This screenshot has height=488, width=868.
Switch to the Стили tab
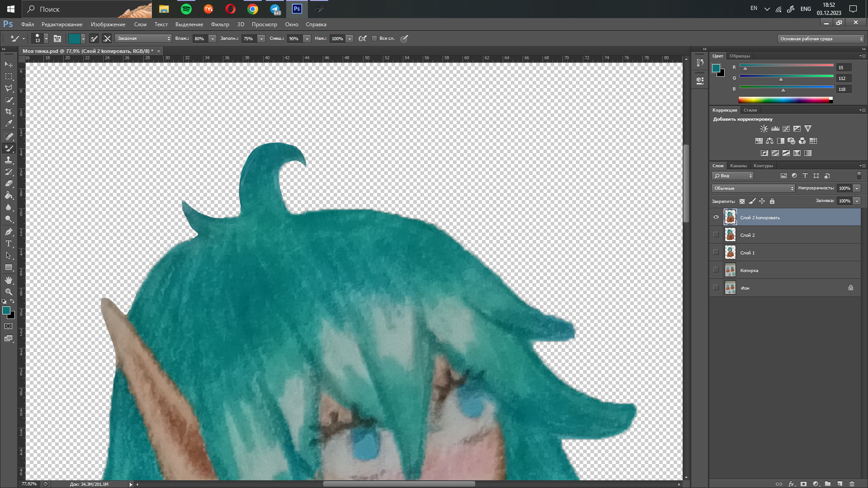[x=750, y=110]
